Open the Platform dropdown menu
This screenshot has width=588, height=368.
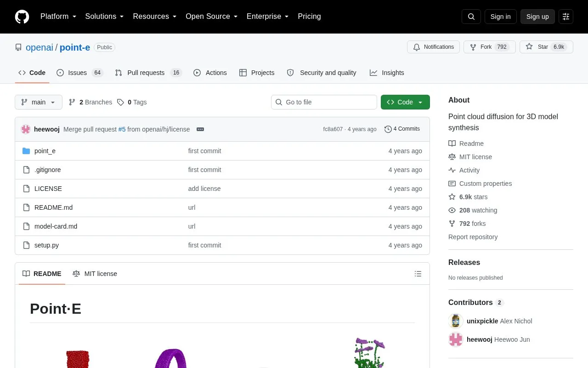pyautogui.click(x=58, y=17)
